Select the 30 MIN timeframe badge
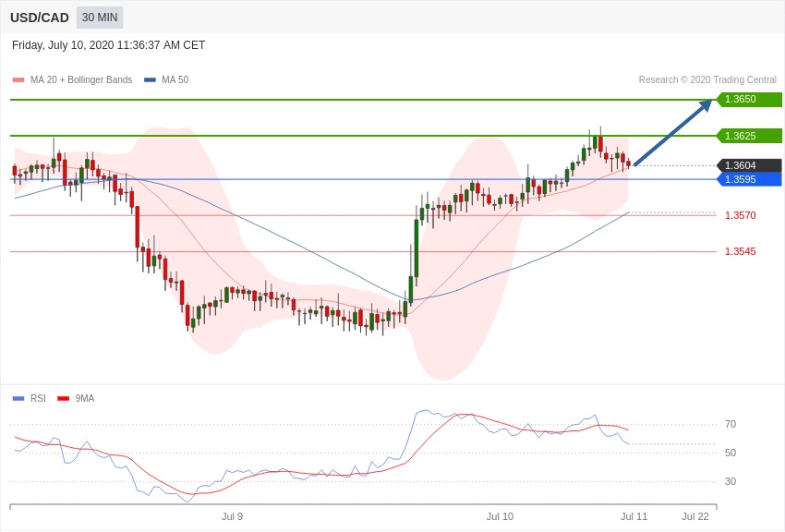The width and height of the screenshot is (785, 532). click(x=100, y=18)
